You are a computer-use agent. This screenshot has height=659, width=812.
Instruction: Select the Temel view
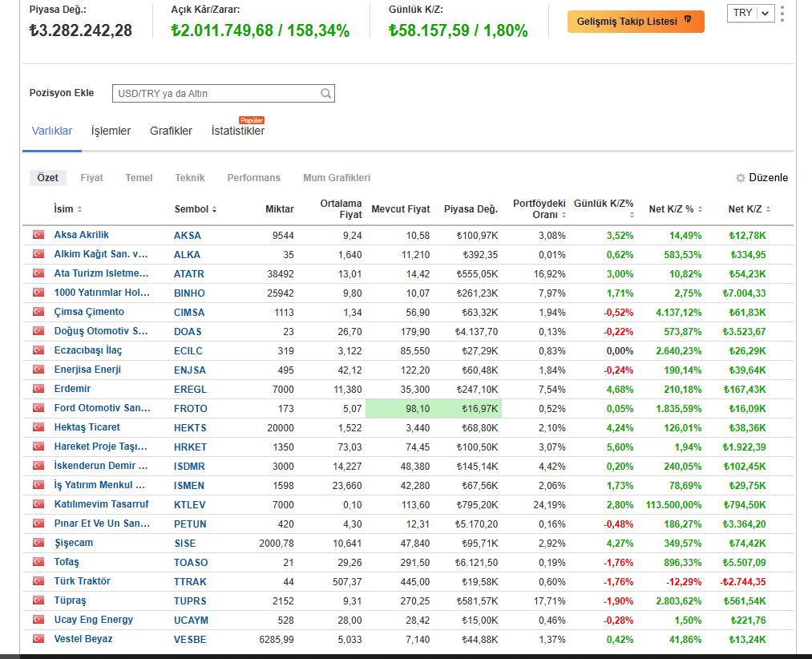(x=139, y=178)
